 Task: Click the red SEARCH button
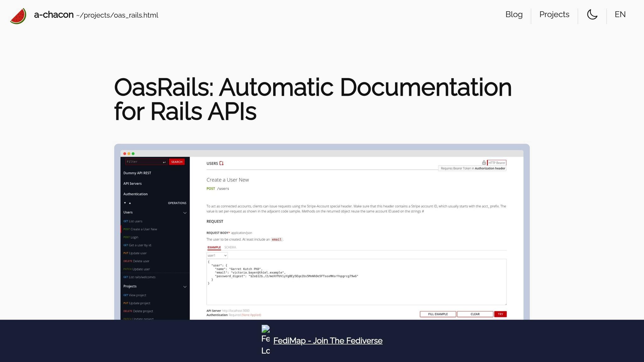pos(177,162)
